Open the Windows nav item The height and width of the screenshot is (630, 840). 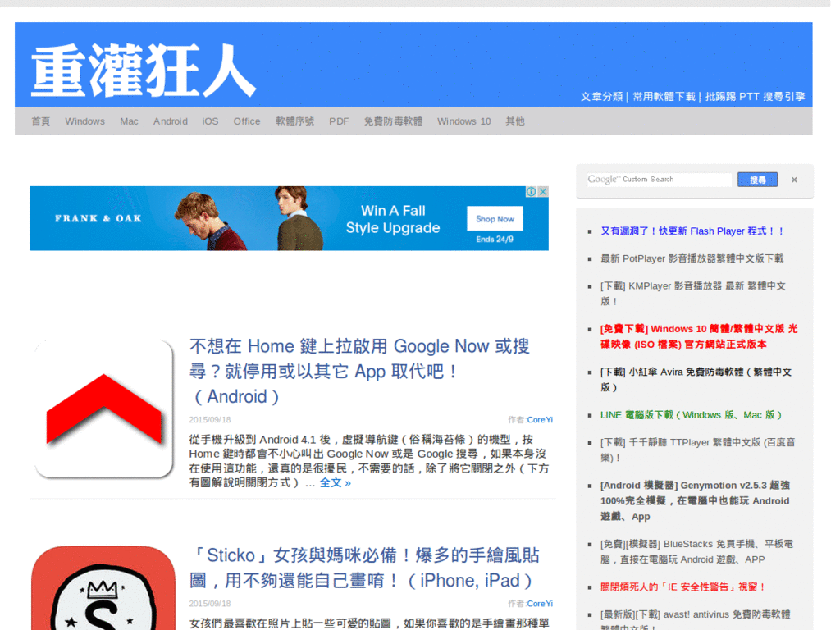84,121
